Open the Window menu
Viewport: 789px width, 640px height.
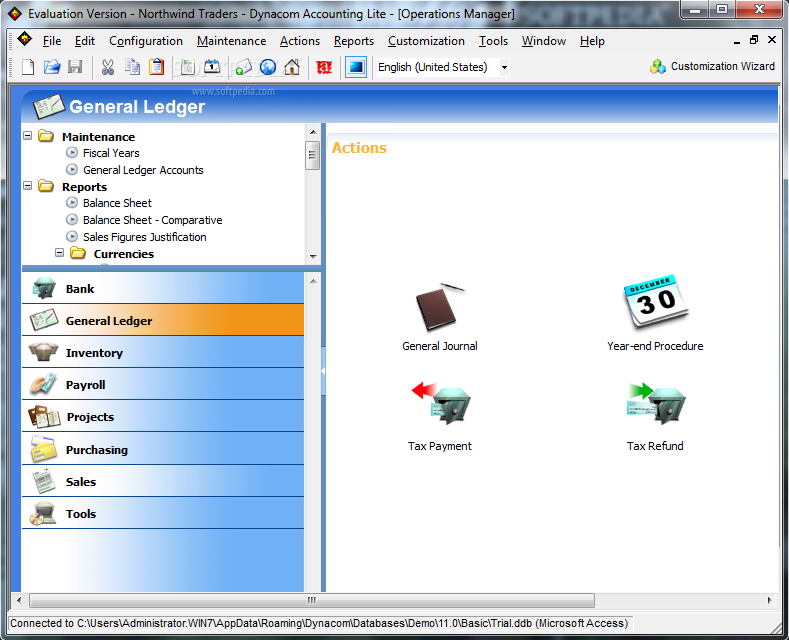[543, 41]
